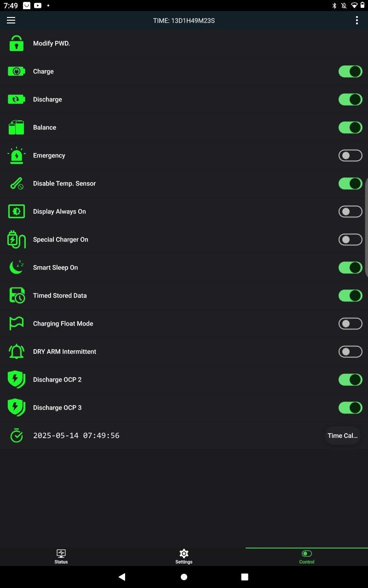The image size is (368, 588).
Task: Enable Display Always On switch
Action: 350,212
